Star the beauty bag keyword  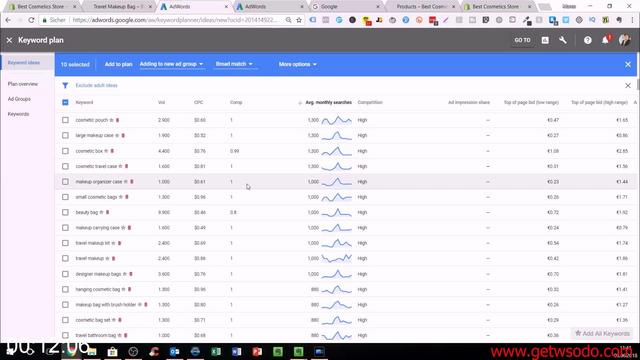(x=102, y=212)
